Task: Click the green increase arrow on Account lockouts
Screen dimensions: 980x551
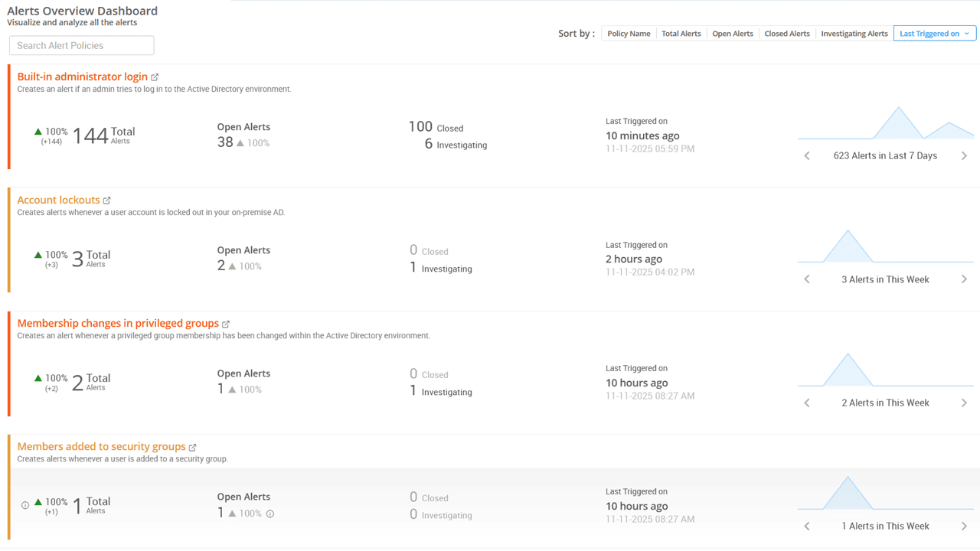Action: (39, 253)
